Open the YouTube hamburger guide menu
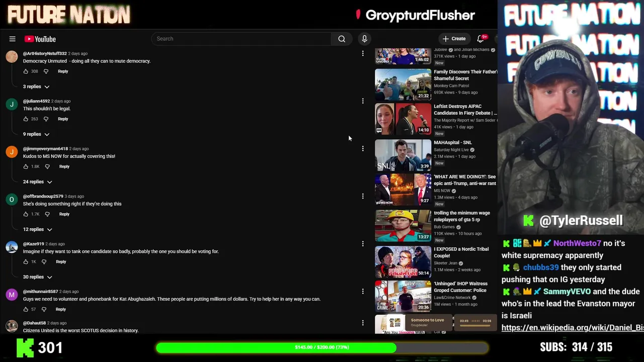This screenshot has height=362, width=644. pyautogui.click(x=12, y=39)
